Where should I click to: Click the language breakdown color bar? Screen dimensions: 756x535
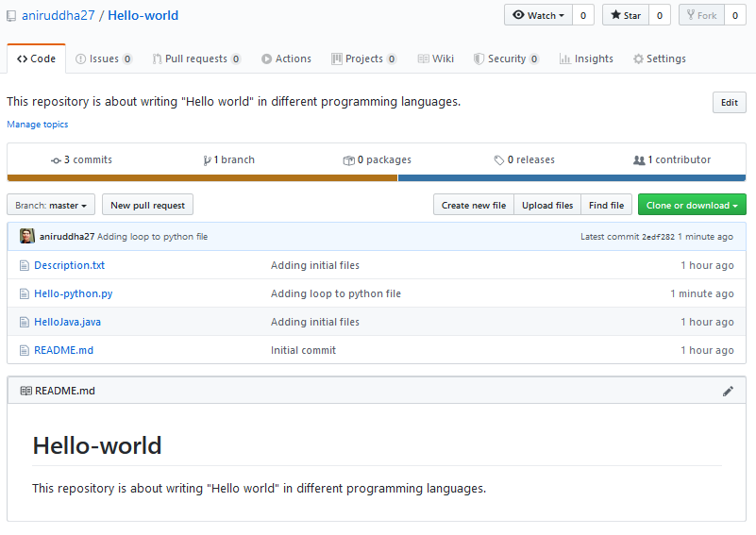377,177
